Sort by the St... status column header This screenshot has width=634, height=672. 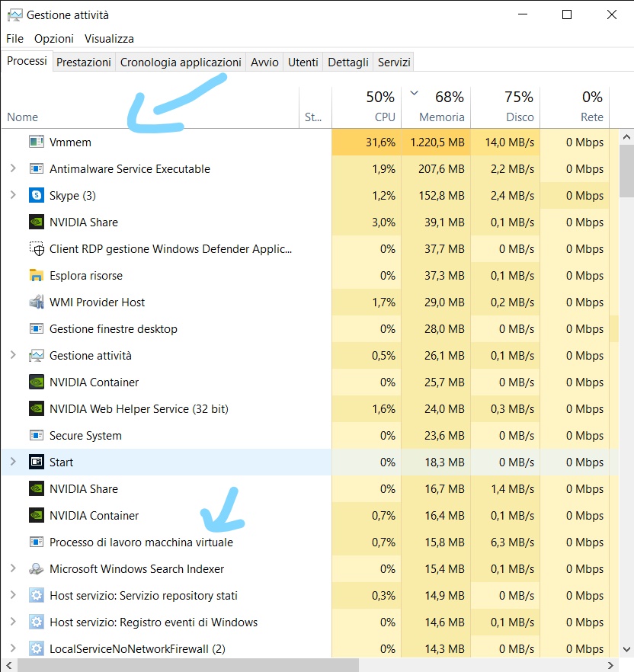click(x=315, y=107)
